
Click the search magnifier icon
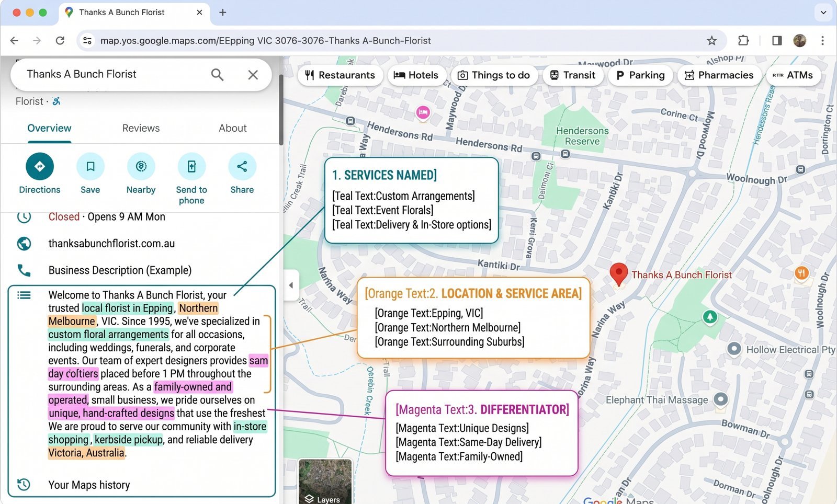[217, 75]
